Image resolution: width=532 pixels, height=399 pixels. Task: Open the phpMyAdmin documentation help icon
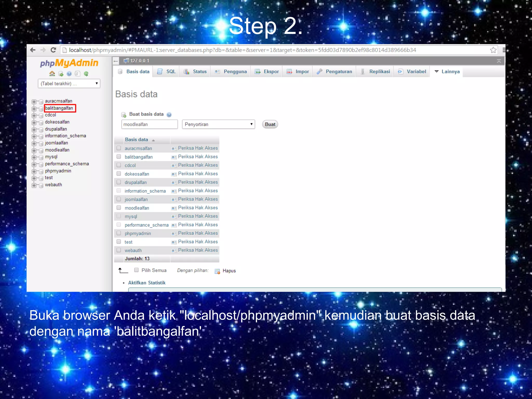click(x=69, y=74)
